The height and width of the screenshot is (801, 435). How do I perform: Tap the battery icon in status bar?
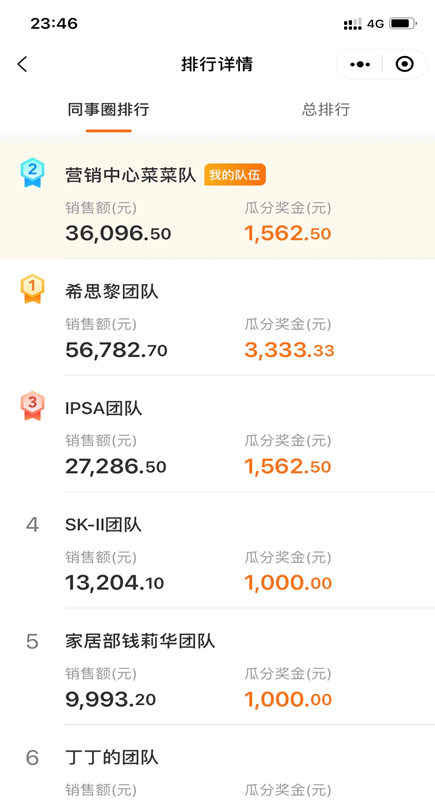[x=403, y=23]
